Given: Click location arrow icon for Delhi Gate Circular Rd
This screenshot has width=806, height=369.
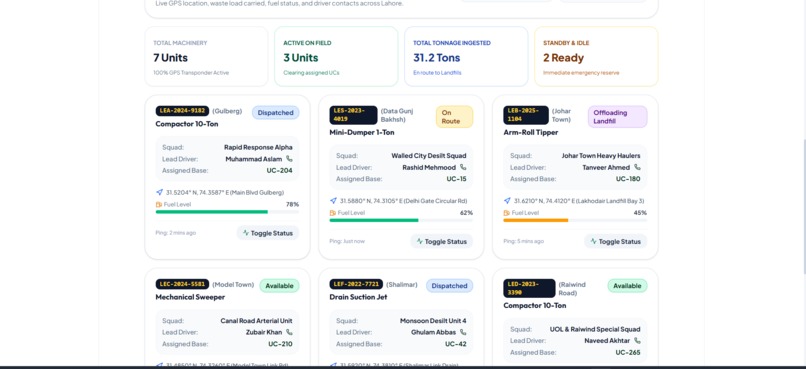Looking at the screenshot, I should [333, 200].
